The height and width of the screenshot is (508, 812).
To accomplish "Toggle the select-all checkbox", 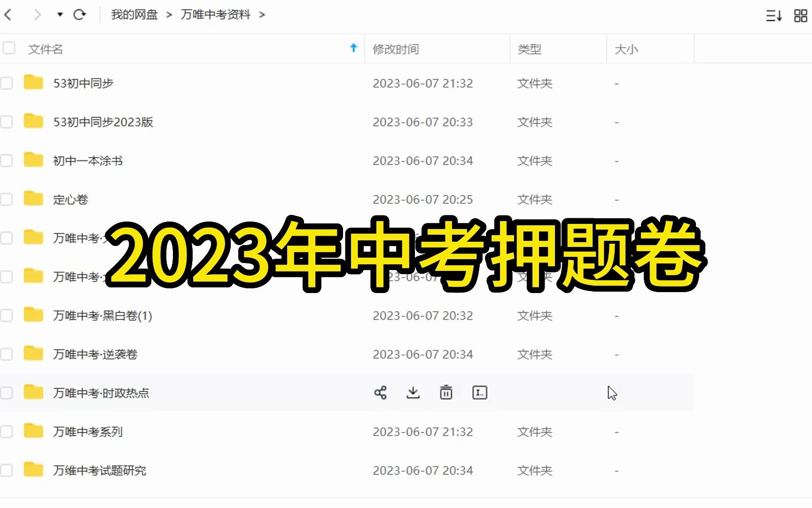I will coord(9,48).
